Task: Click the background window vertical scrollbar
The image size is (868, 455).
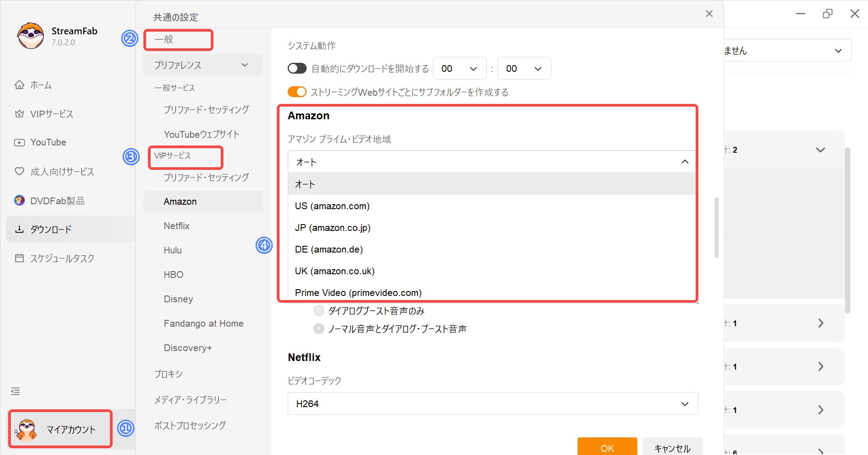Action: click(x=848, y=230)
